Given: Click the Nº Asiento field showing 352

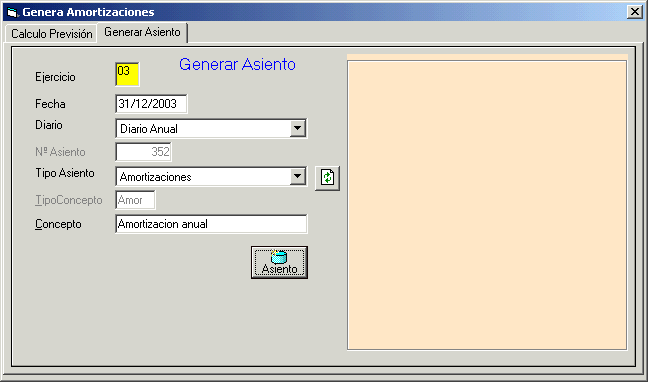Looking at the screenshot, I should pos(143,152).
